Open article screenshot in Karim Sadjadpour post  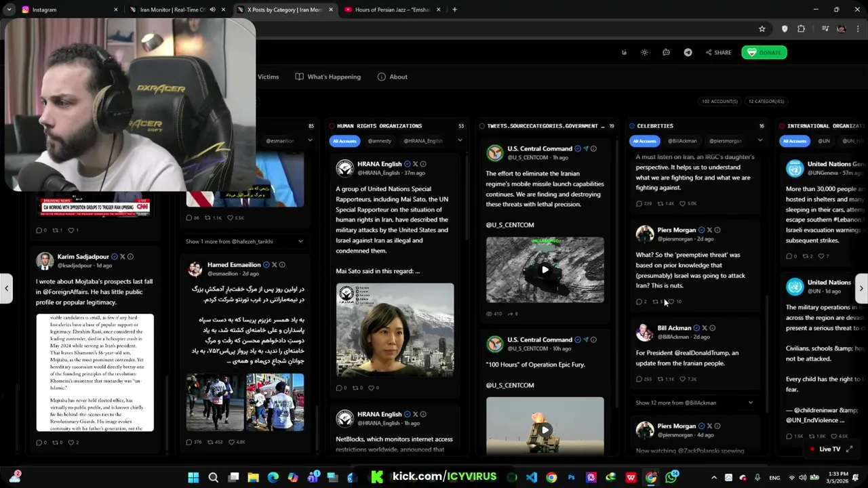point(95,372)
